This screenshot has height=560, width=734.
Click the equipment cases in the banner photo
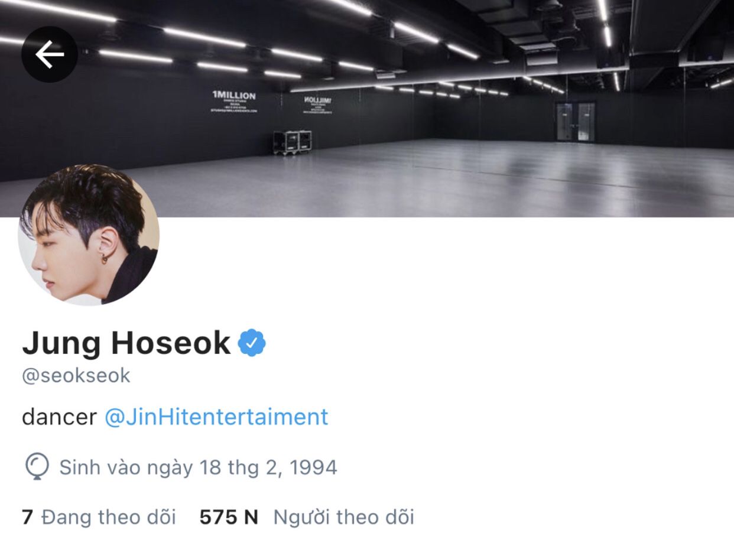click(x=293, y=142)
